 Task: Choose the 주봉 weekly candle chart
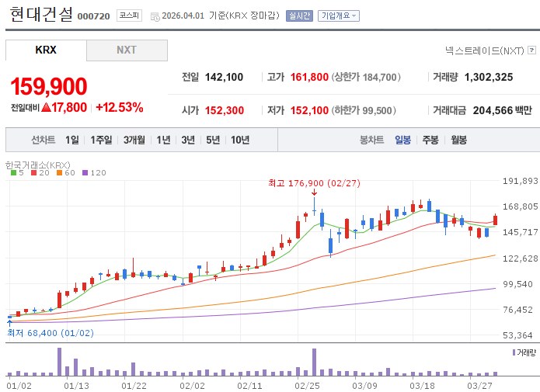pyautogui.click(x=430, y=140)
